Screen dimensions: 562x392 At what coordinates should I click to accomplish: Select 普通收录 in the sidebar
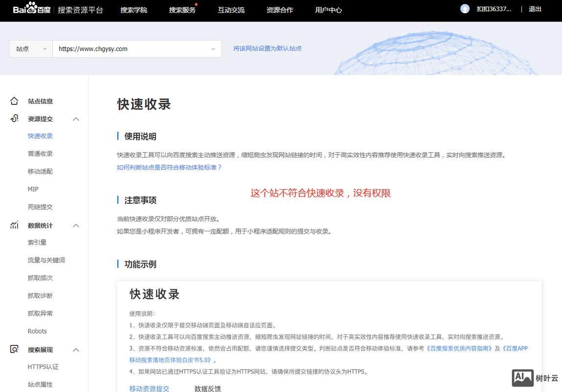coord(39,153)
